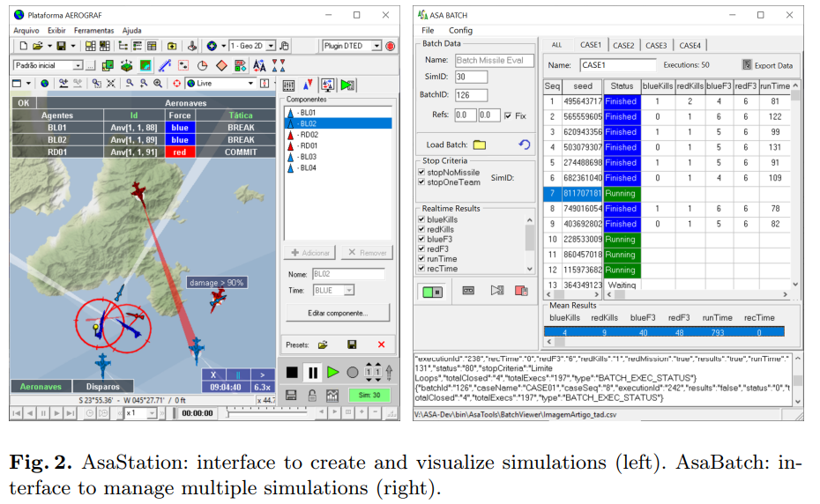Open the 1 - Geo 2D dropdown

[x=271, y=46]
